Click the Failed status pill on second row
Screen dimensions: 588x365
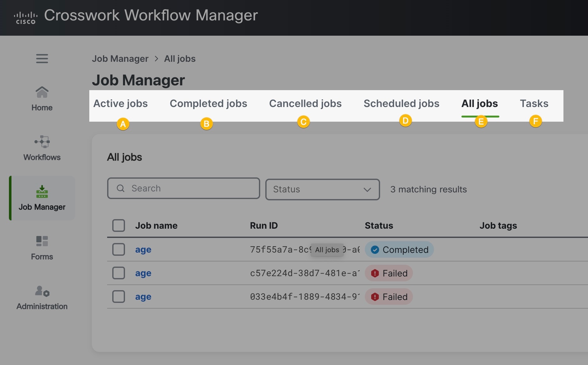(x=389, y=273)
